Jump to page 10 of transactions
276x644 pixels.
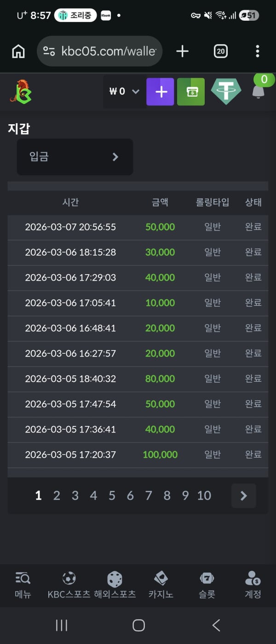point(204,495)
